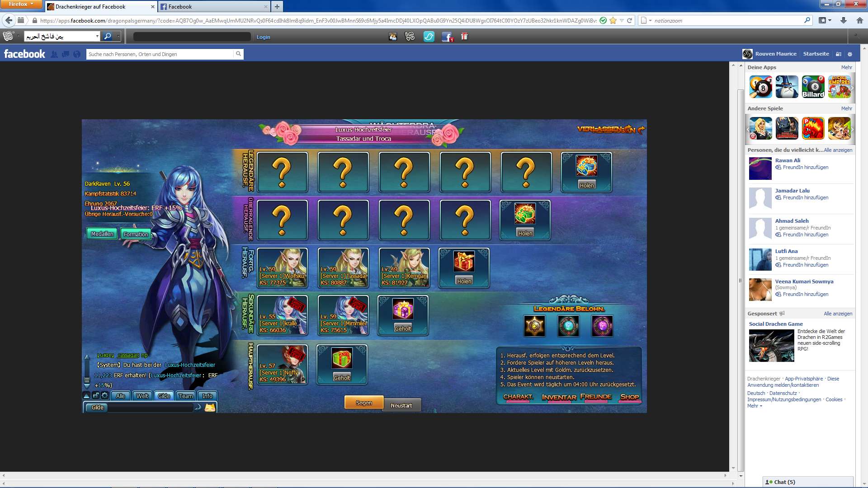
Task: Click the Facebook toolbar icon with notification
Action: (x=447, y=37)
